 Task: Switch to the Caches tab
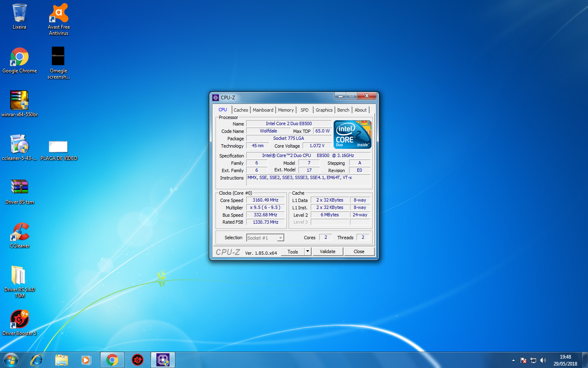click(x=241, y=110)
